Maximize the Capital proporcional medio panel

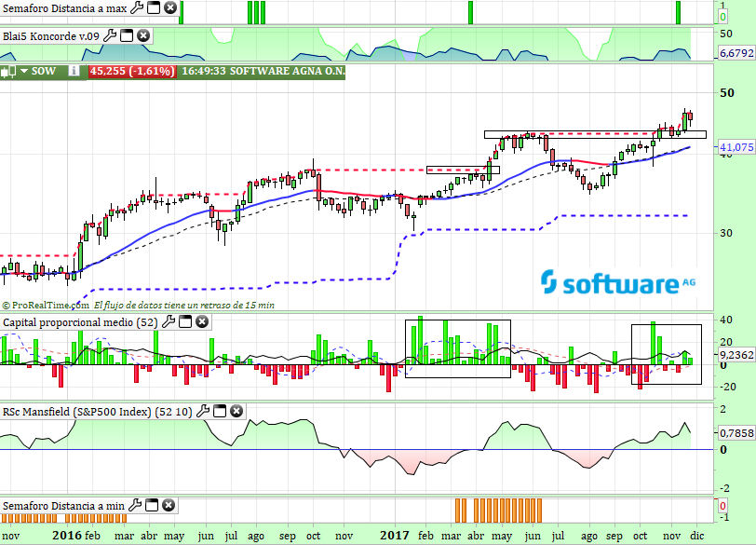[x=185, y=321]
